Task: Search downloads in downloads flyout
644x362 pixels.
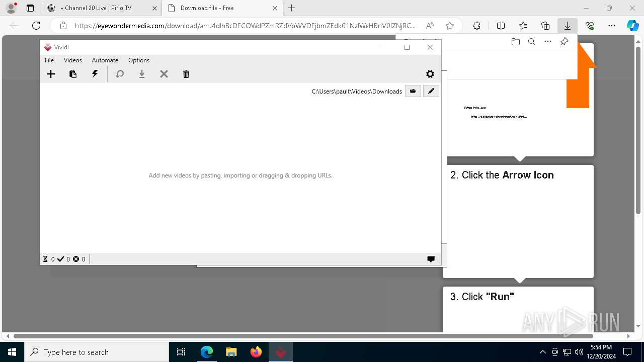Action: 531,42
